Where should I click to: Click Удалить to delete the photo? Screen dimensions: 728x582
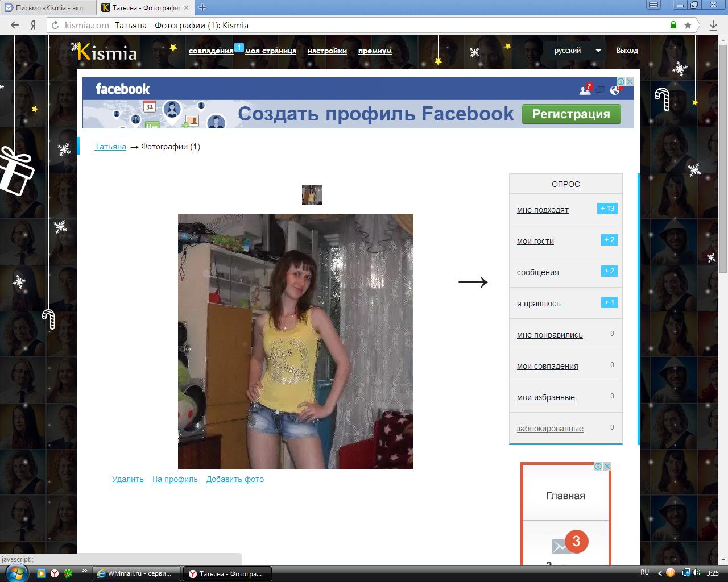[x=128, y=479]
